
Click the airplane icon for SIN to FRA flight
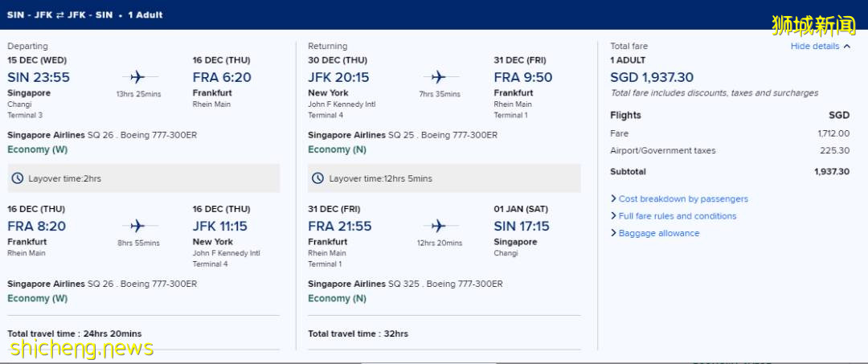[x=137, y=77]
